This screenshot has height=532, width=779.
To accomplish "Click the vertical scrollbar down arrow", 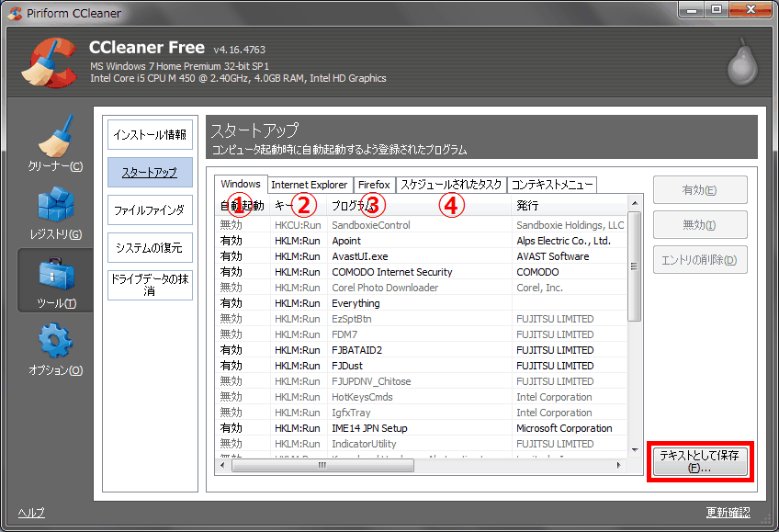I will (635, 450).
